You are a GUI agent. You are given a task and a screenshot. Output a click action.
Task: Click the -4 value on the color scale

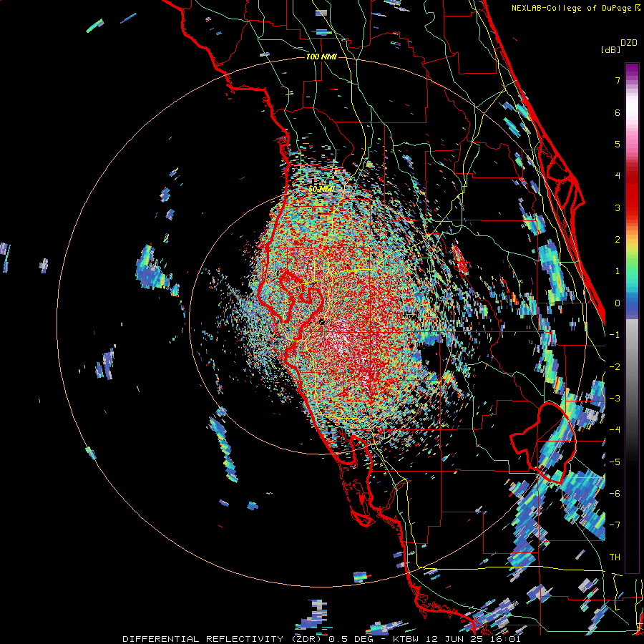[x=615, y=430]
